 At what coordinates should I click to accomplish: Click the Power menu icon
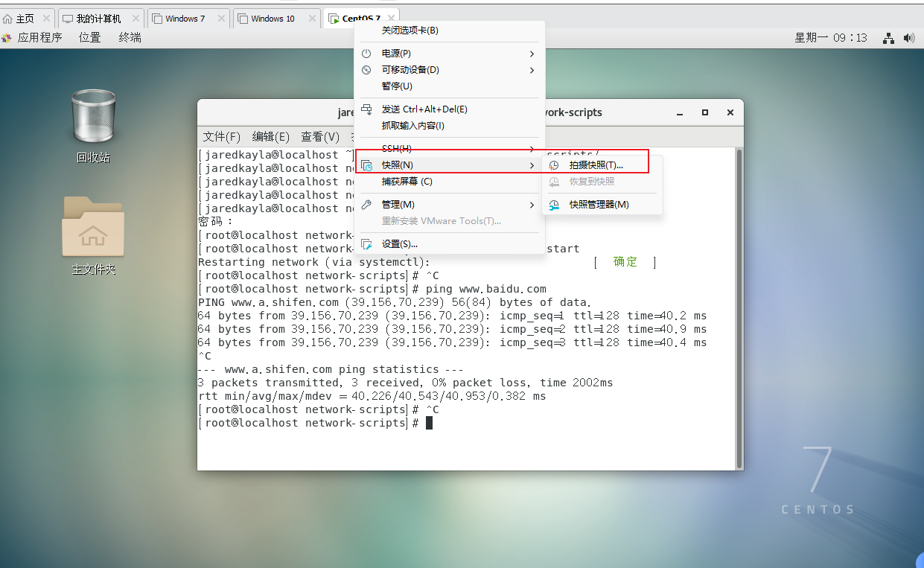pyautogui.click(x=366, y=54)
